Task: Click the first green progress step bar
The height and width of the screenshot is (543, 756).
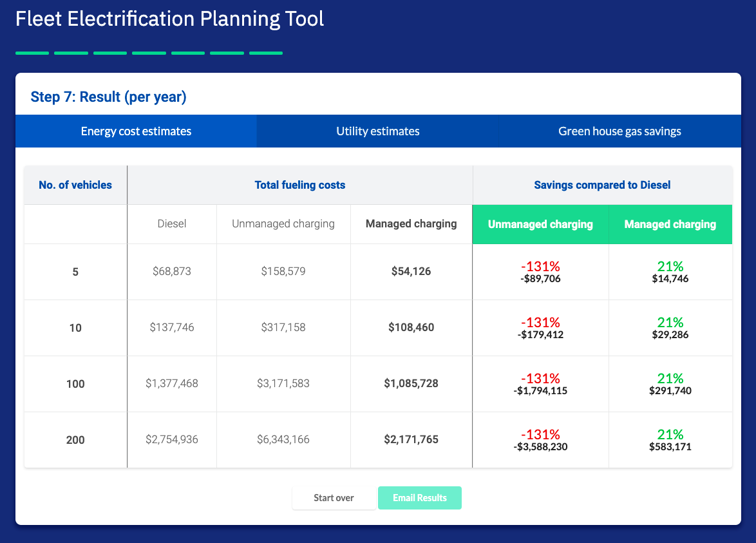Action: pos(32,53)
